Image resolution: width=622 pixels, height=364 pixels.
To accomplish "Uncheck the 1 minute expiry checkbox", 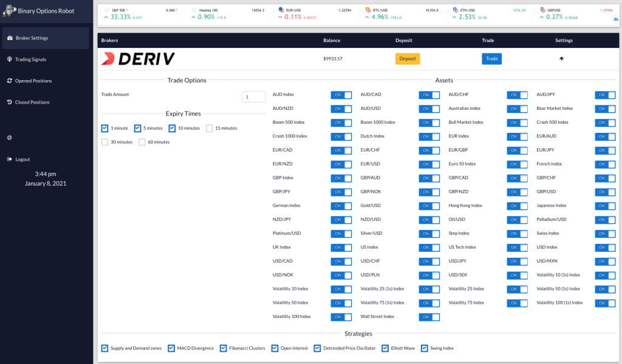I will pyautogui.click(x=104, y=129).
